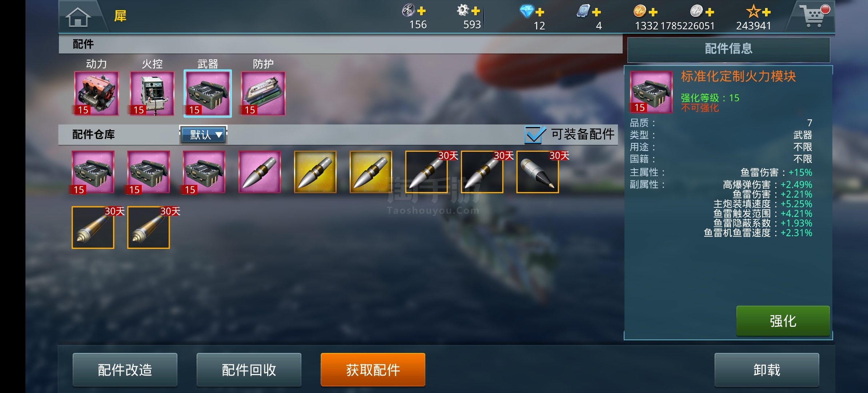Viewport: 868px width, 393px height.
Task: Unload the part with 卸载
Action: click(x=767, y=370)
